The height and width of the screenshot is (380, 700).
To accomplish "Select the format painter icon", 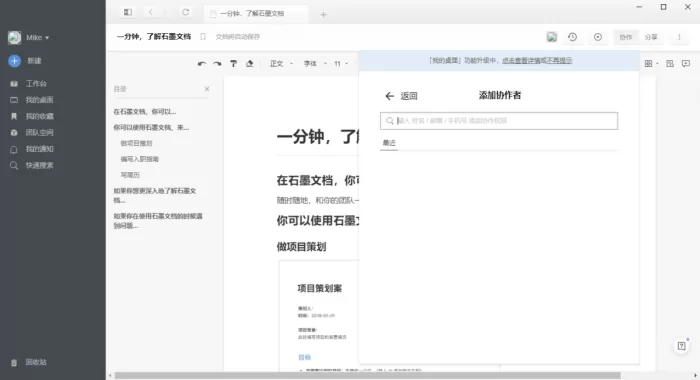I will (x=233, y=64).
